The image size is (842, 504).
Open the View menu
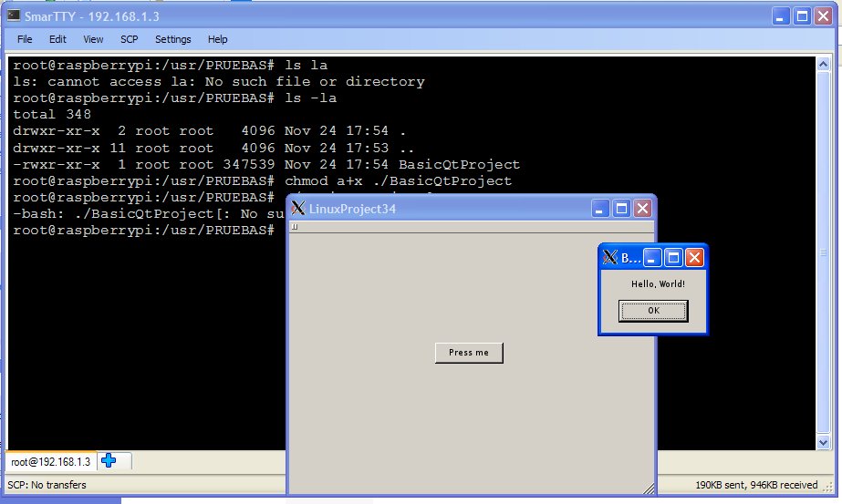click(93, 39)
